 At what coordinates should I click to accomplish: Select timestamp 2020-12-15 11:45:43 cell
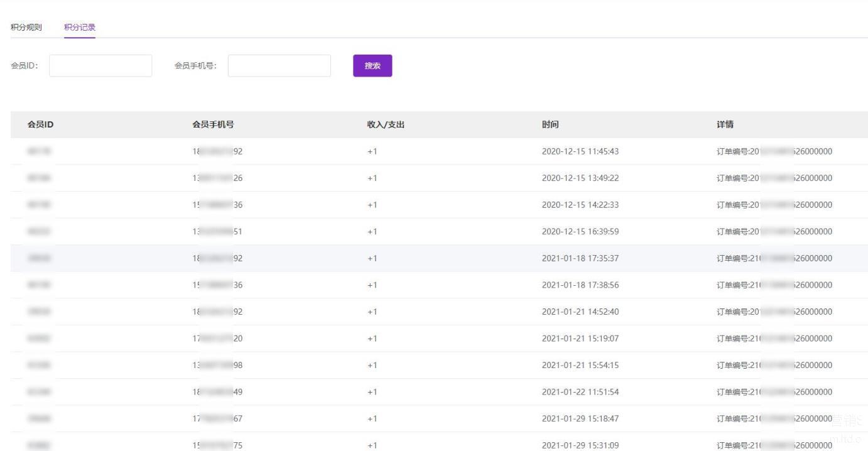(x=580, y=151)
